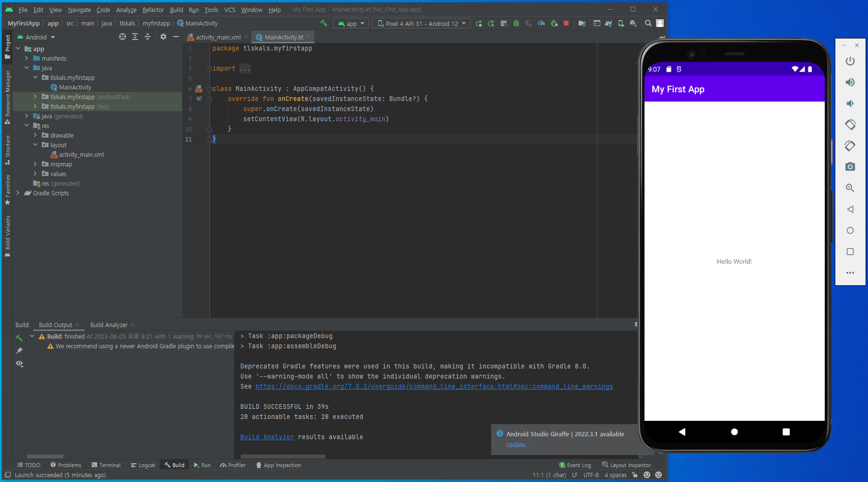Click the green Debug app bug icon
Screen dimensions: 868x482
click(516, 23)
